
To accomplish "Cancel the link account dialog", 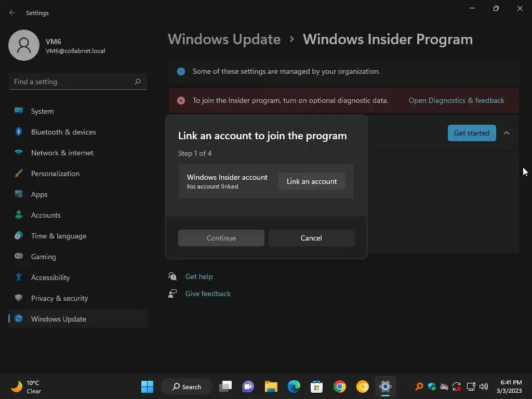I will (311, 238).
